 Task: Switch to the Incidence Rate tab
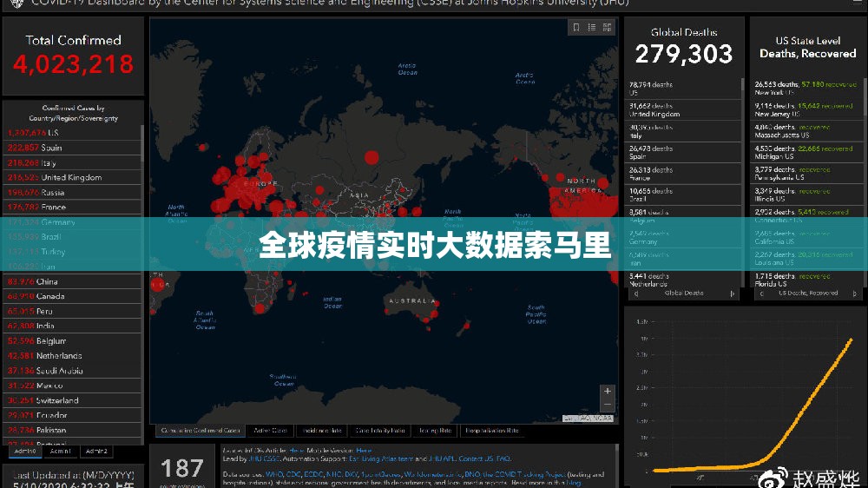322,431
